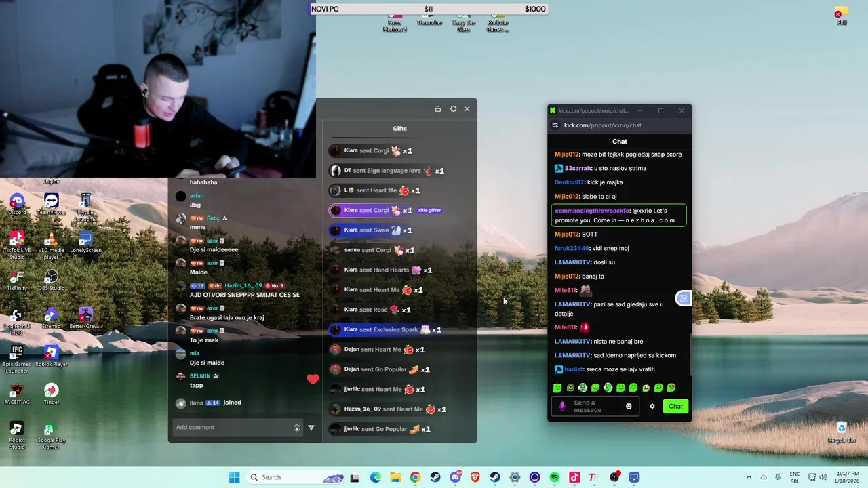Select 'DT sent Sign language love' row
The height and width of the screenshot is (488, 868).
click(387, 171)
